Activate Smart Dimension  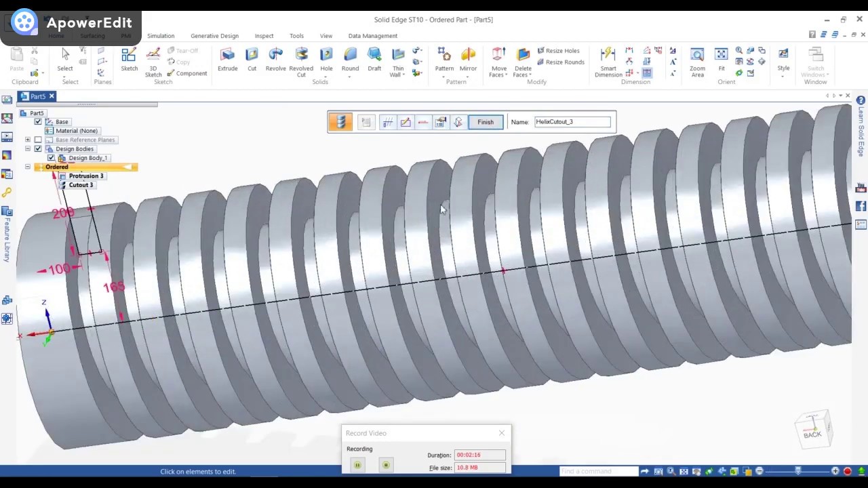(608, 62)
